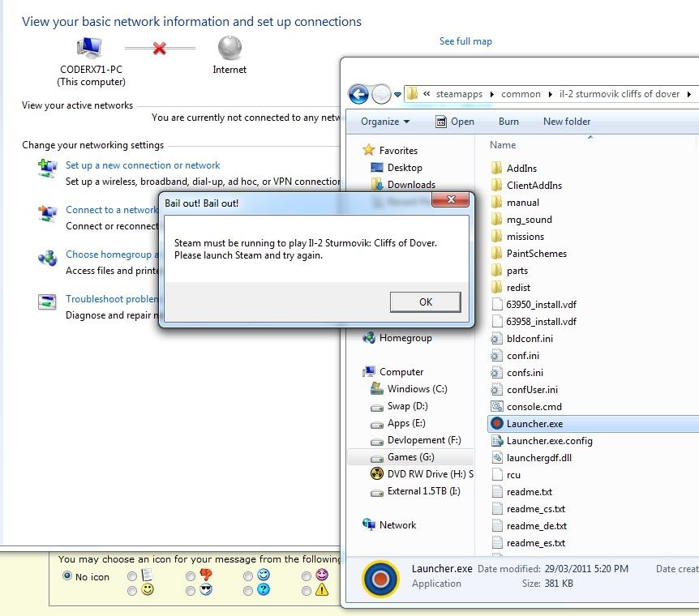Viewport: 699px width, 616px height.
Task: Select the radio button for the warning triangle
Action: (307, 591)
